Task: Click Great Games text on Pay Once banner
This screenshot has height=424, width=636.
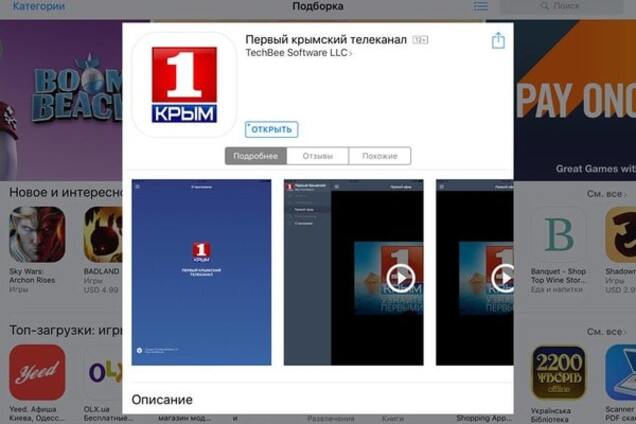Action: [x=595, y=169]
